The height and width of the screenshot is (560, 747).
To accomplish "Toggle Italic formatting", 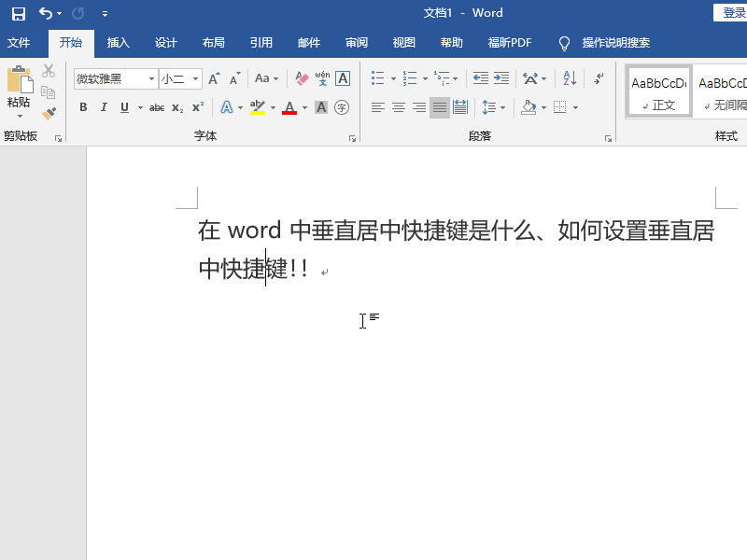I will (x=104, y=107).
